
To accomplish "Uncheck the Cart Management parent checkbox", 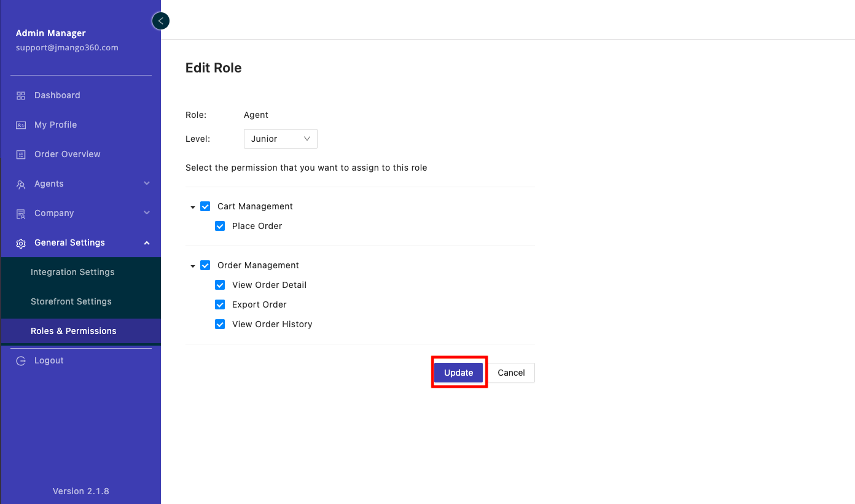I will click(205, 206).
